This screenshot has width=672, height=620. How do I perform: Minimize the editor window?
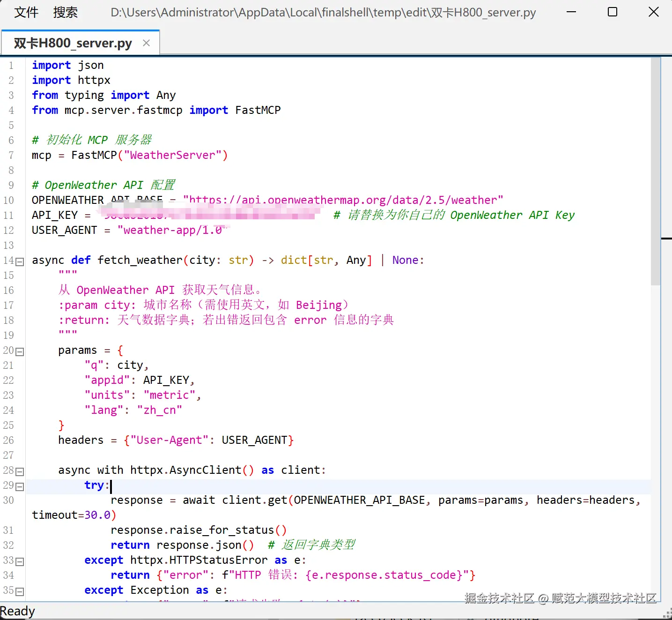point(571,12)
